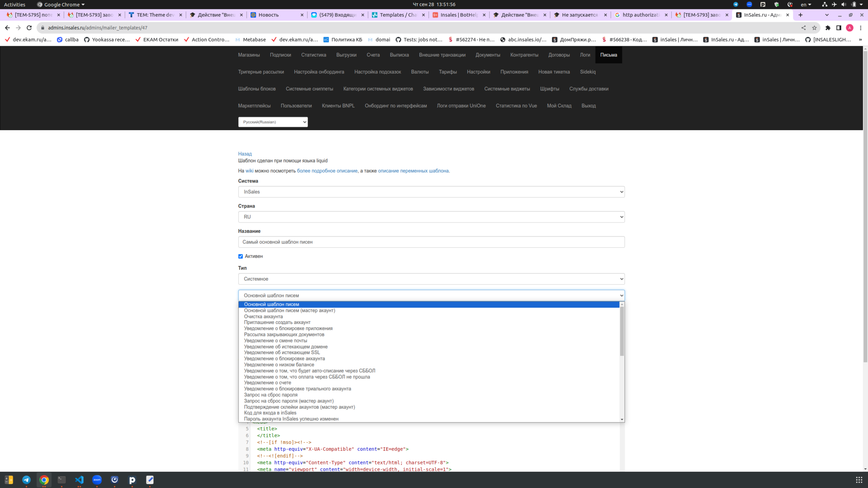The image size is (868, 488).
Task: Close the Новость tab
Action: (302, 15)
